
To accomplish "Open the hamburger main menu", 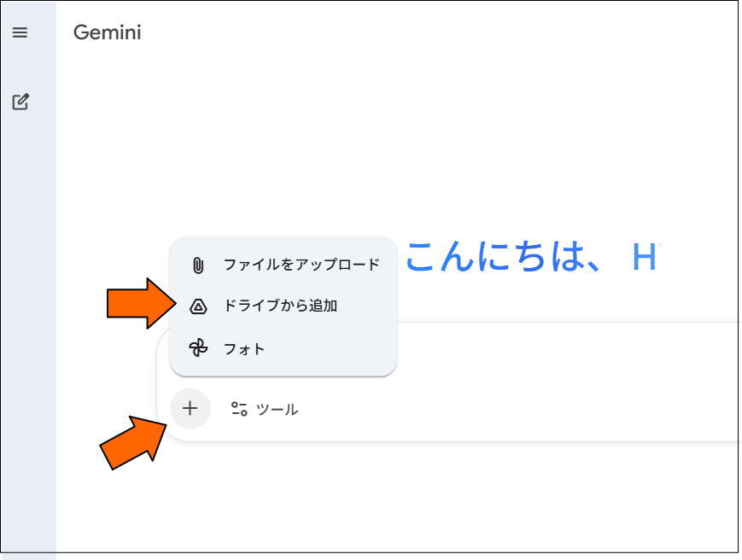I will pyautogui.click(x=20, y=33).
